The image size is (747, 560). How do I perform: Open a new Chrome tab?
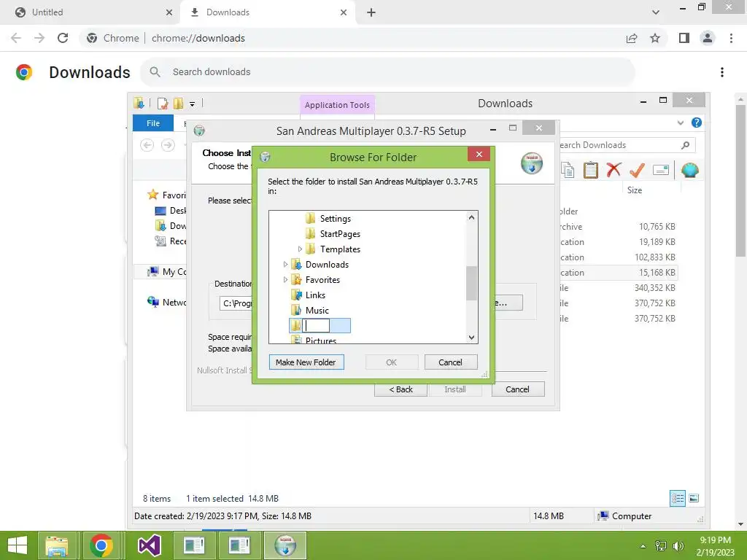[x=371, y=12]
